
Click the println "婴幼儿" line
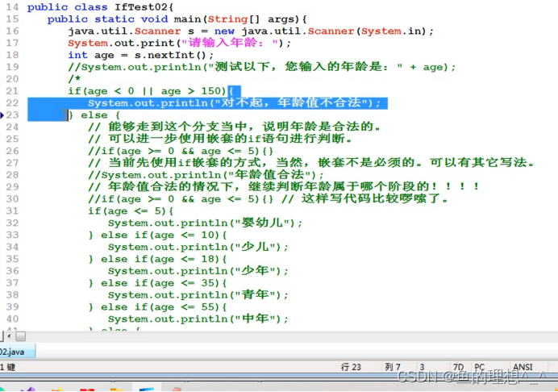[x=205, y=223]
